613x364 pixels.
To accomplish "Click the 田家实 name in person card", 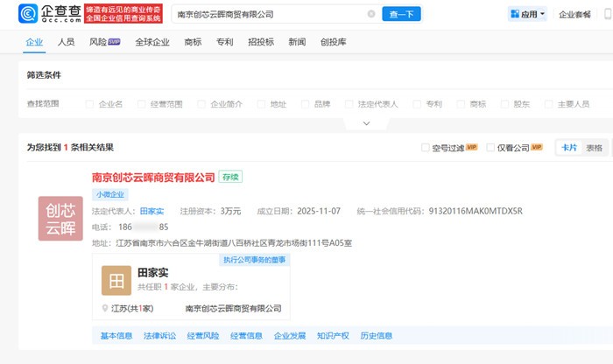I will (153, 273).
